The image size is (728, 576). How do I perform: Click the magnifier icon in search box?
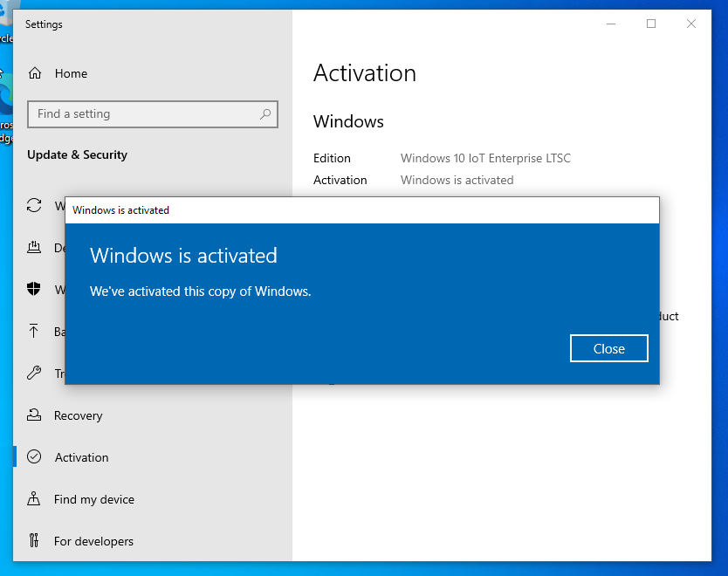(x=265, y=113)
